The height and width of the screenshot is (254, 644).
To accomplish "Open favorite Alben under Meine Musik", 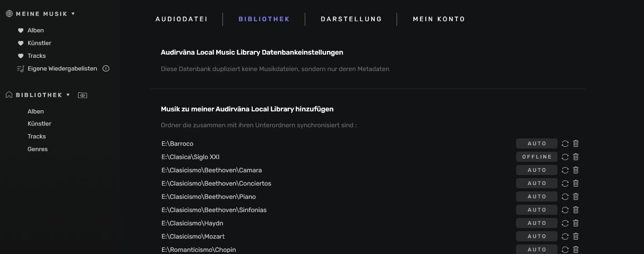I will [36, 30].
